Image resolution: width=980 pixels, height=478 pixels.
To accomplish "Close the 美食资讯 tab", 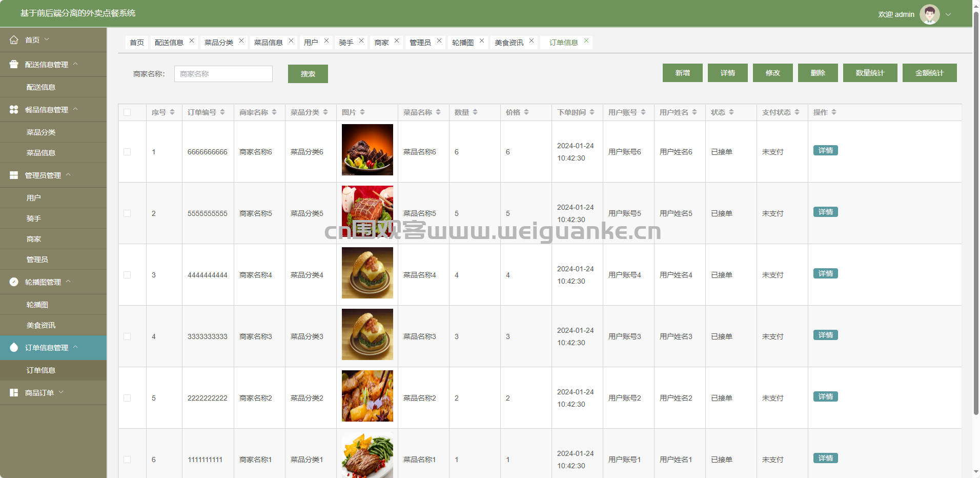I will click(532, 41).
